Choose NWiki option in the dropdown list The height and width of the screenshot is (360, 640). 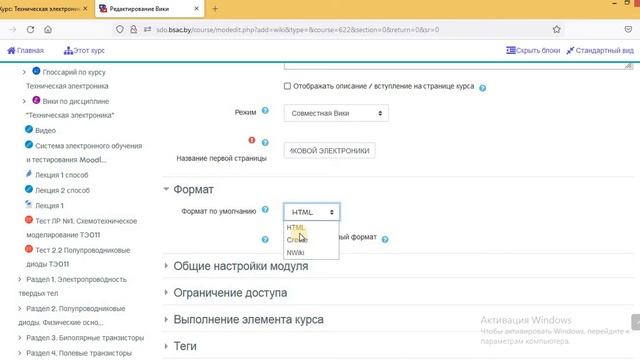(311, 253)
